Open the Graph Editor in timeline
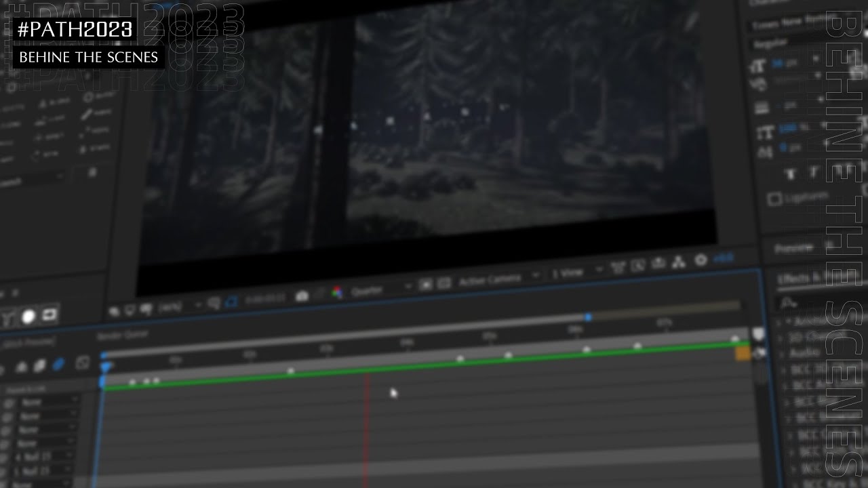868x488 pixels. pos(83,363)
